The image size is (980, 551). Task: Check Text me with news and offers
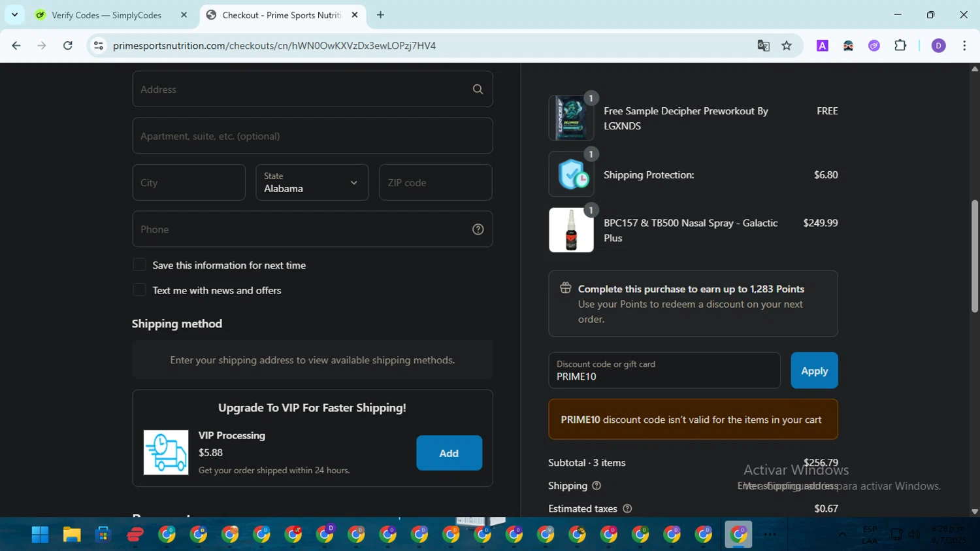(x=139, y=290)
